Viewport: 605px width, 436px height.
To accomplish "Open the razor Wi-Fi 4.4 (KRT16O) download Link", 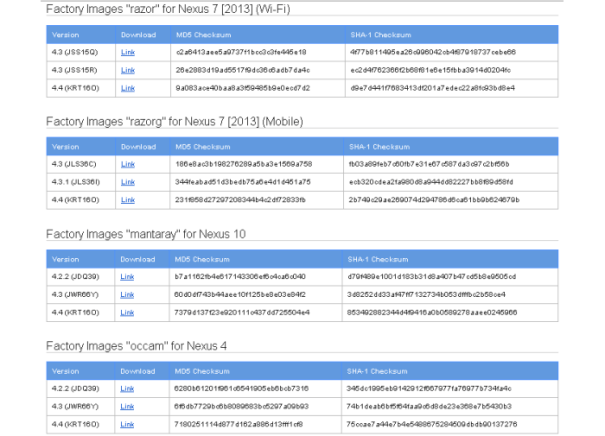I will click(128, 88).
